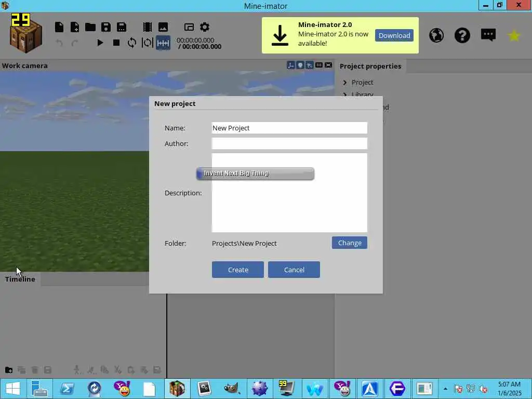
Task: Click the Redo arrow in the toolbar
Action: click(x=75, y=43)
